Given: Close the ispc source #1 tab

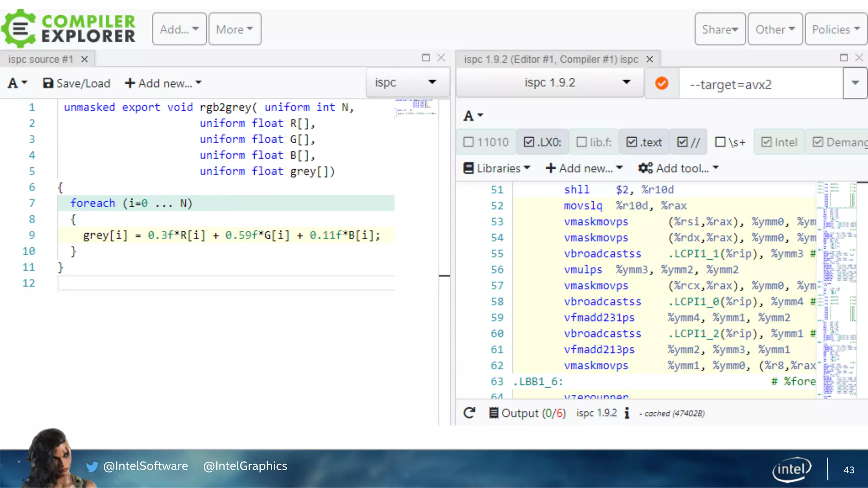Looking at the screenshot, I should click(84, 59).
